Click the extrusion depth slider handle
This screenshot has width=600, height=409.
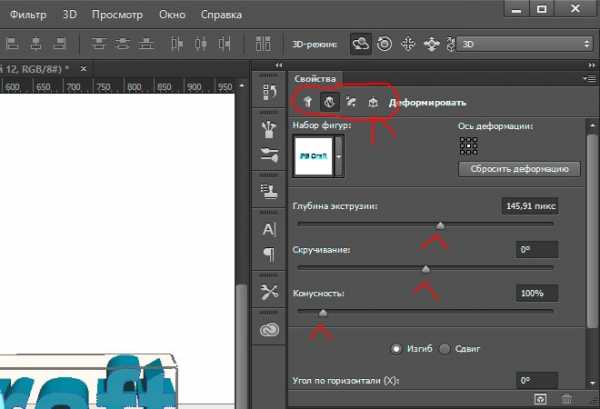(440, 225)
